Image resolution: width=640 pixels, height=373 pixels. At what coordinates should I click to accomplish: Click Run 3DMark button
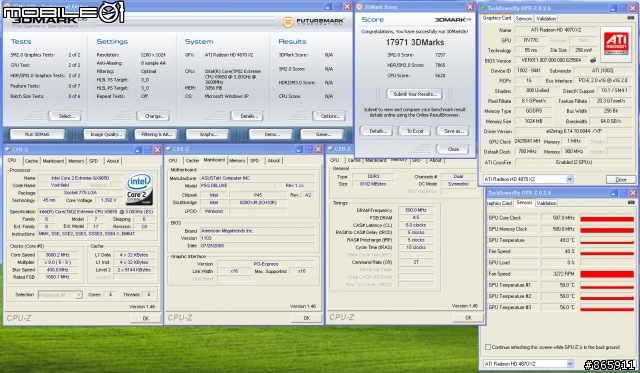click(37, 134)
